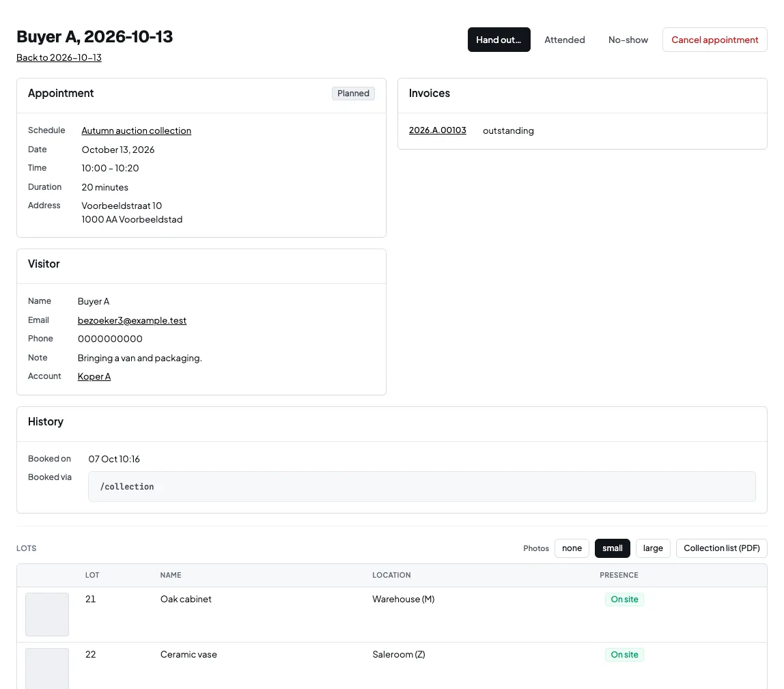The height and width of the screenshot is (689, 784).
Task: Go back to 2026-10-13 overview
Action: pyautogui.click(x=59, y=57)
